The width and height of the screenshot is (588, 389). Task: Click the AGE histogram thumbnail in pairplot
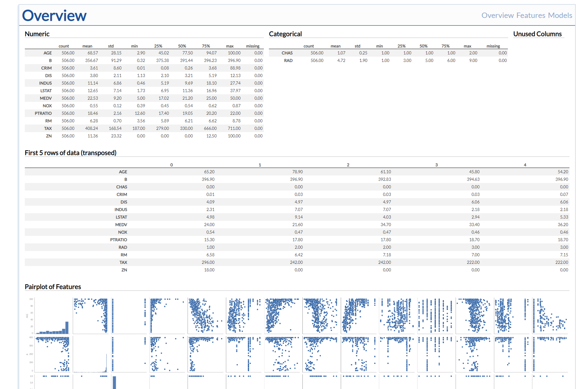click(52, 316)
